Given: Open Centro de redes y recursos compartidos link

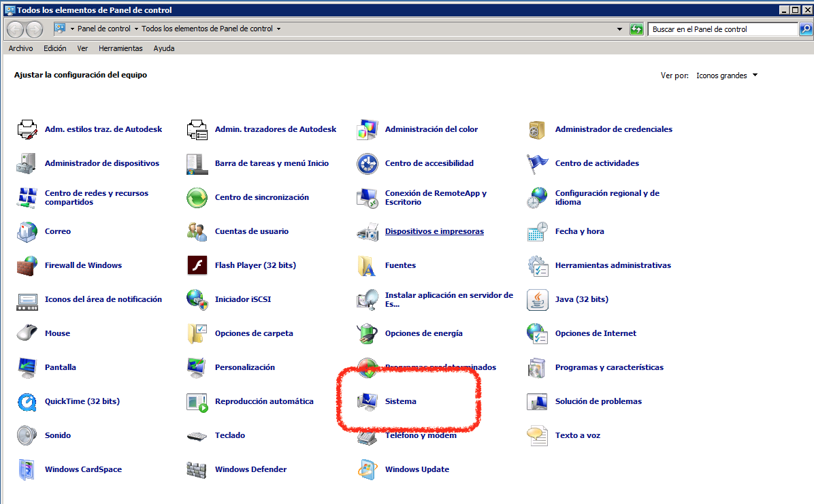Looking at the screenshot, I should click(x=97, y=197).
